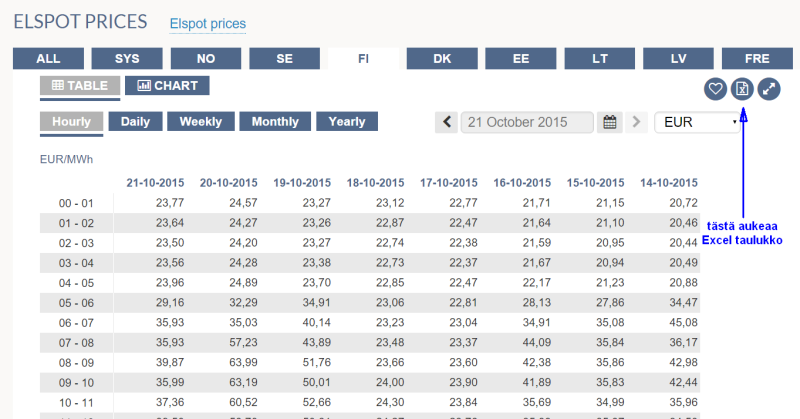The height and width of the screenshot is (419, 800).
Task: Select the SYS area tab
Action: click(127, 59)
